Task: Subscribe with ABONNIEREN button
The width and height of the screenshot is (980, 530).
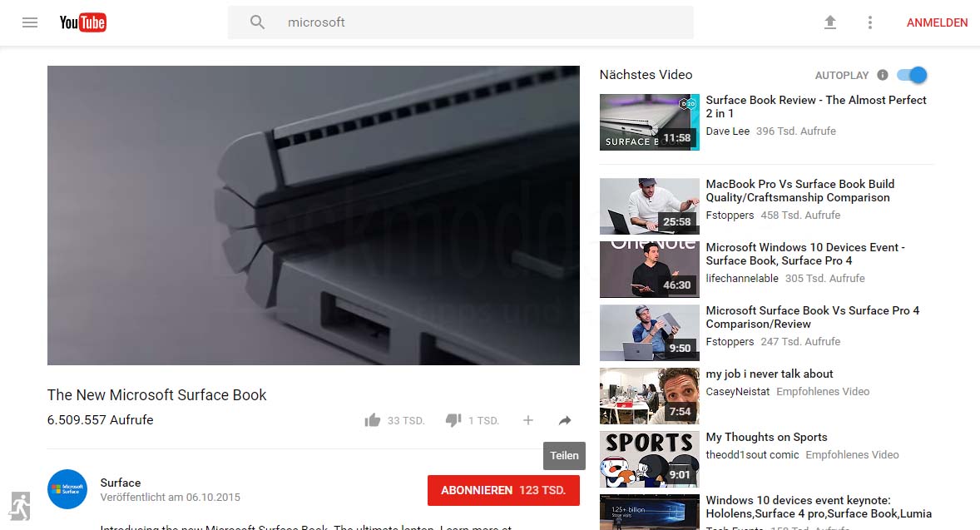Action: click(503, 491)
